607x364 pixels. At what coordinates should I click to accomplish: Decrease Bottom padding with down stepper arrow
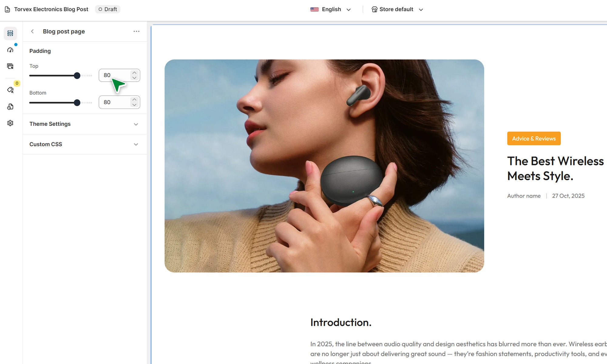point(134,105)
